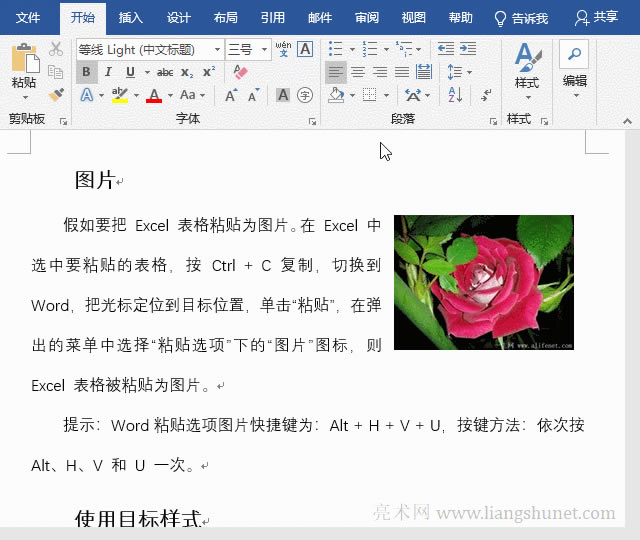640x540 pixels.
Task: Select the Format Painter brush icon
Action: click(x=56, y=94)
